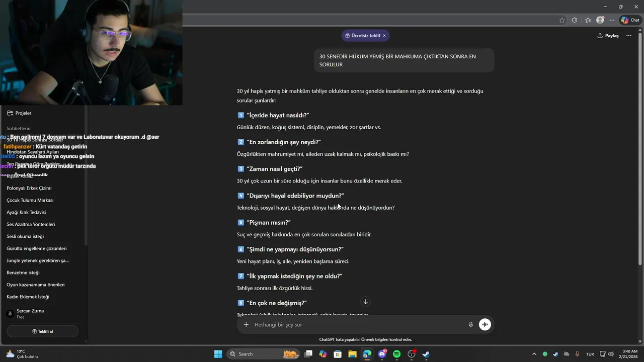
Task: Open 'Ayağı Kırık Tedavisi' chat
Action: click(x=26, y=212)
